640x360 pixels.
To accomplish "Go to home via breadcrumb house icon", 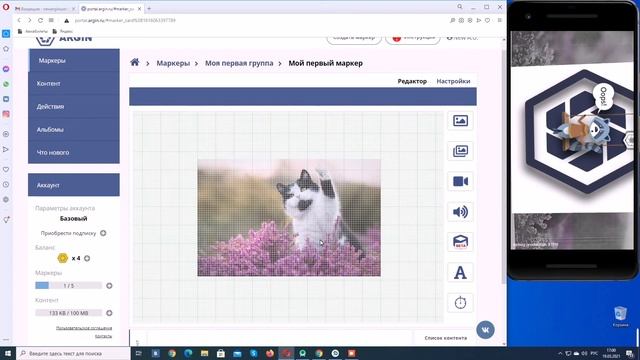I will (x=135, y=62).
